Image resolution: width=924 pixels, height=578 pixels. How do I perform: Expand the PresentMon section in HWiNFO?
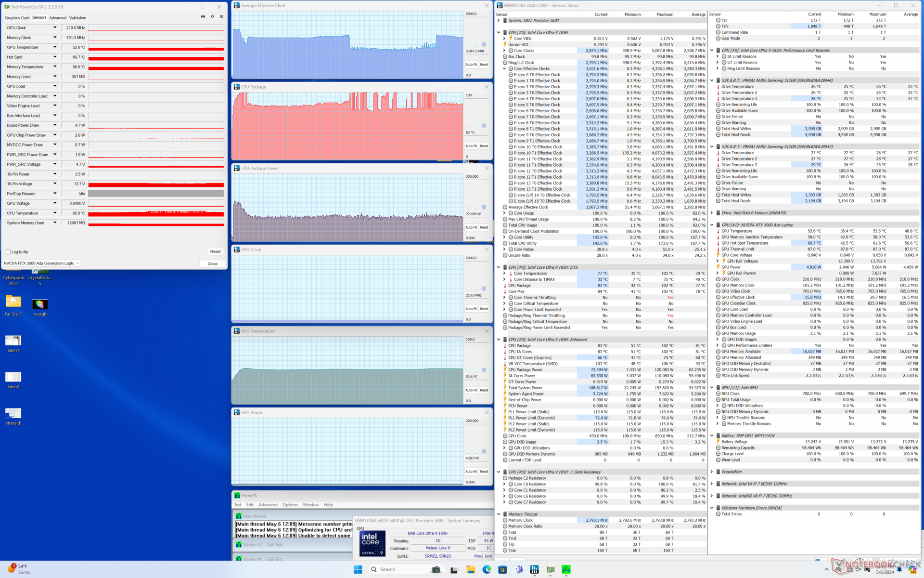[712, 472]
